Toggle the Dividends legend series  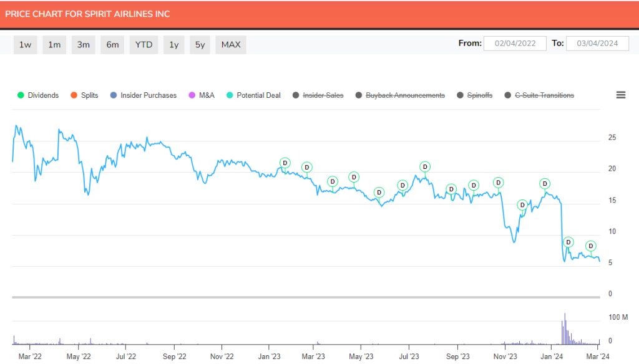coord(38,95)
